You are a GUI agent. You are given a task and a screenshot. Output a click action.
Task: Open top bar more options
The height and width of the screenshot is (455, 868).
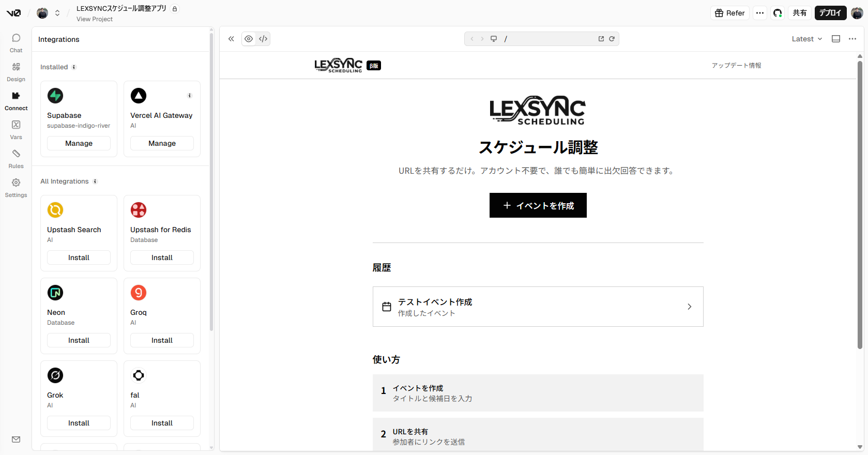click(x=760, y=13)
